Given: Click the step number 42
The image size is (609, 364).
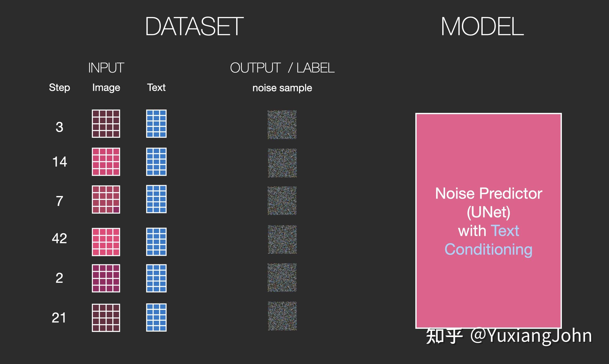Looking at the screenshot, I should point(59,238).
